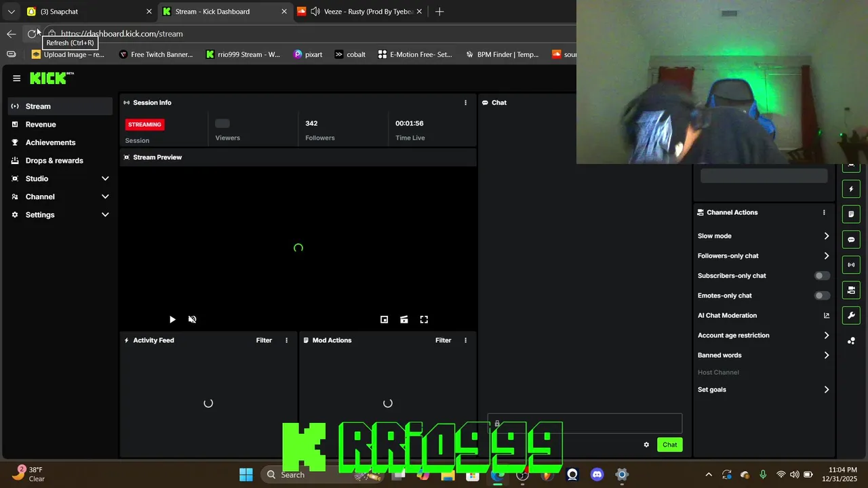Open Slow mode options

(764, 236)
